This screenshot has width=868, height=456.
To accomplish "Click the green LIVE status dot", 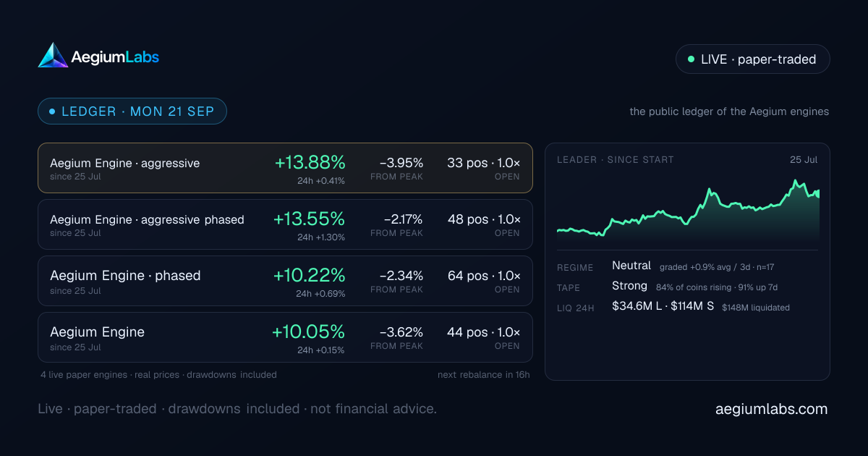I will click(x=691, y=59).
